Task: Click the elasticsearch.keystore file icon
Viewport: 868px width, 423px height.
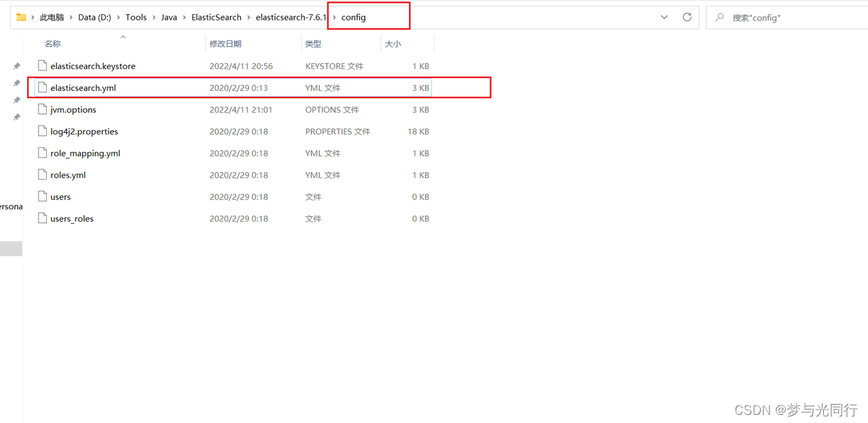Action: coord(43,66)
